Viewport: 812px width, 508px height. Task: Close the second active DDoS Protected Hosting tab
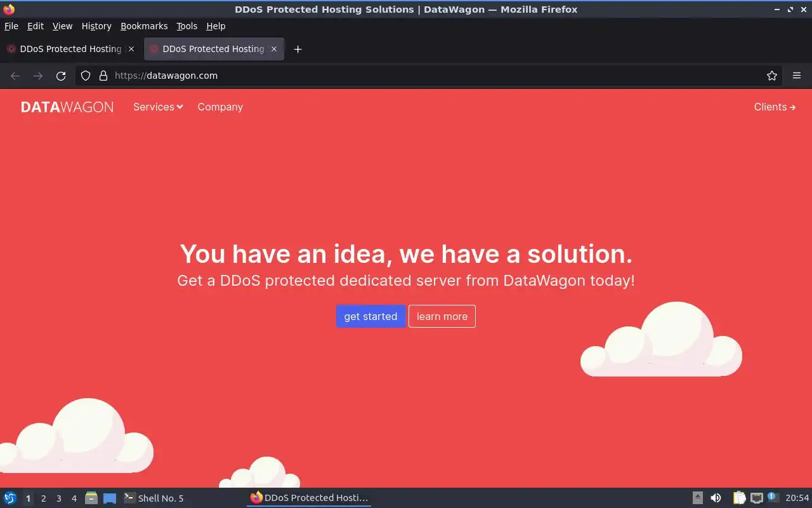274,49
